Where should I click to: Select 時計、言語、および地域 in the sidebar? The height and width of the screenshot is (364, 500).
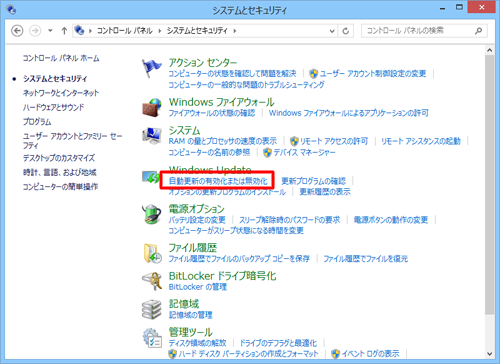pyautogui.click(x=59, y=172)
